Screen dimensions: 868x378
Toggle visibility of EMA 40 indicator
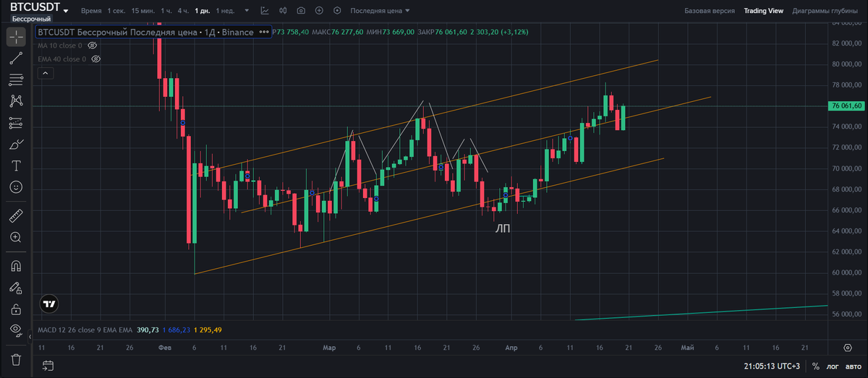pos(95,59)
